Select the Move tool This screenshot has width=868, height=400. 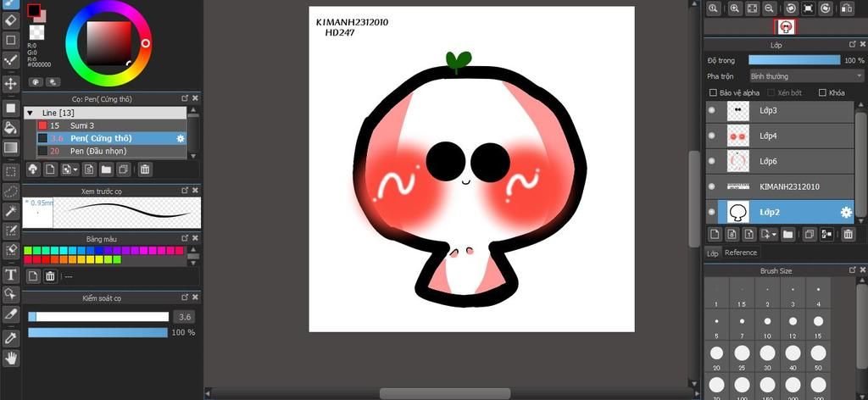tap(10, 84)
